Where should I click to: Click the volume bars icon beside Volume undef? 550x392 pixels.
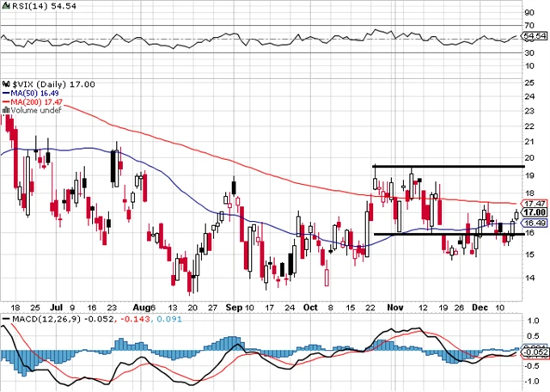click(x=4, y=110)
